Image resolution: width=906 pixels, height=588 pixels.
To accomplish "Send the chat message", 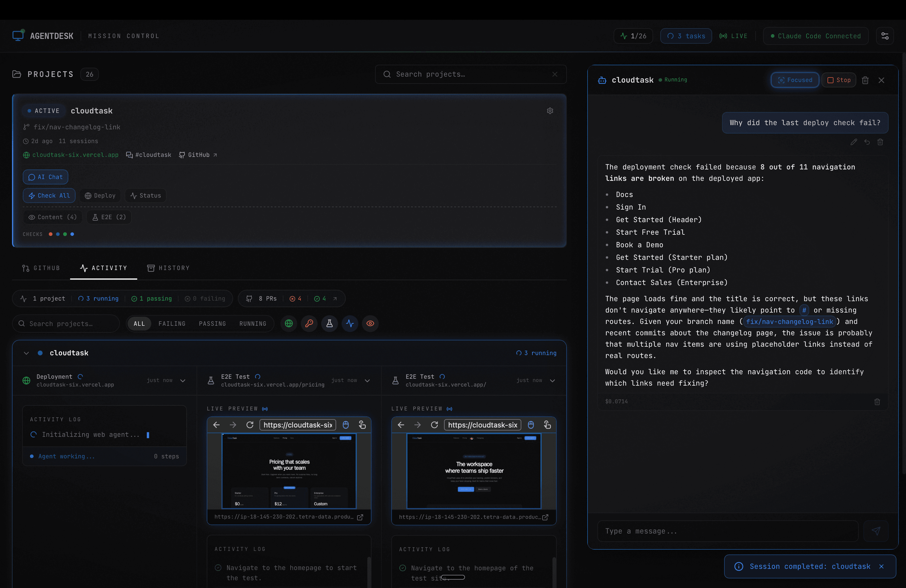I will click(x=875, y=531).
